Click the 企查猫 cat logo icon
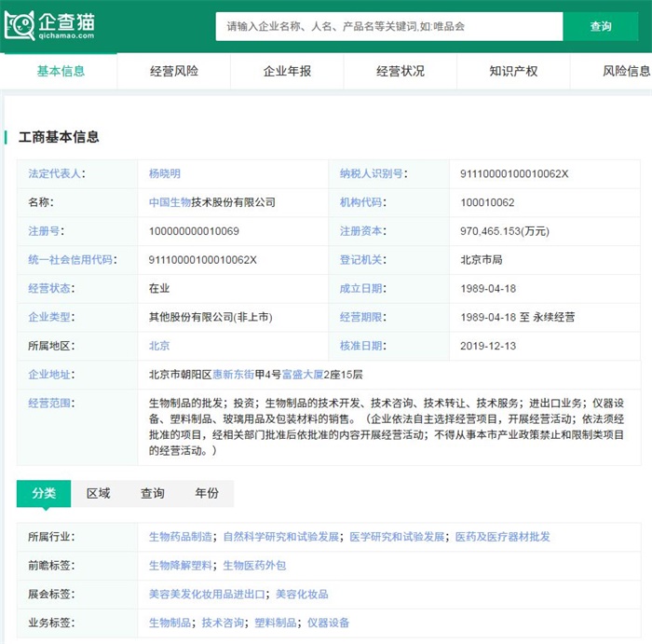The image size is (652, 644). point(20,25)
